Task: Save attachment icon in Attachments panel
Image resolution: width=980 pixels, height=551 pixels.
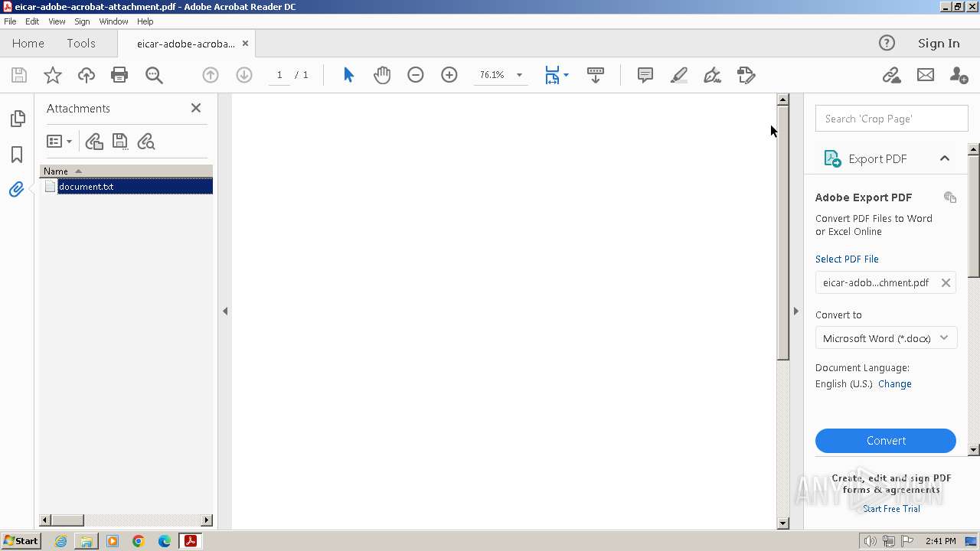Action: click(x=119, y=142)
